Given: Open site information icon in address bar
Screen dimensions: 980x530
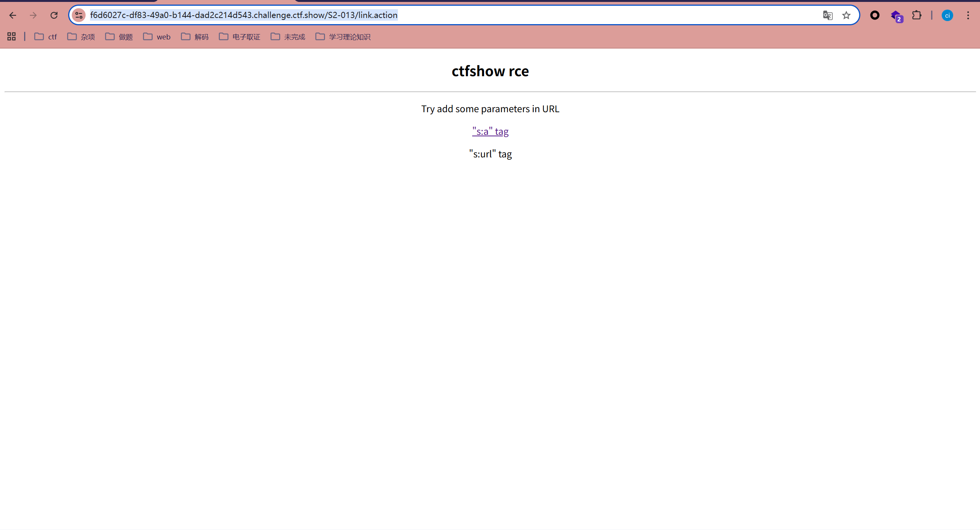Looking at the screenshot, I should [79, 15].
